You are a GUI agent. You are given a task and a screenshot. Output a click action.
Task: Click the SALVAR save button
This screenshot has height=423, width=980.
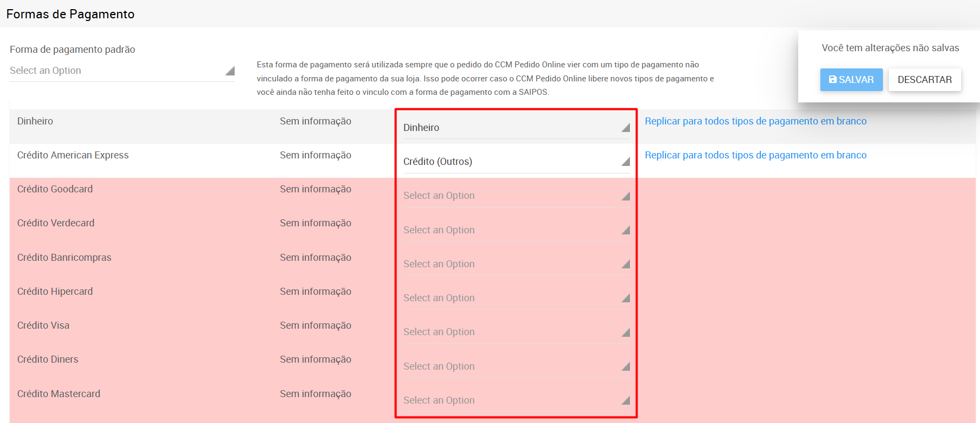pos(851,80)
